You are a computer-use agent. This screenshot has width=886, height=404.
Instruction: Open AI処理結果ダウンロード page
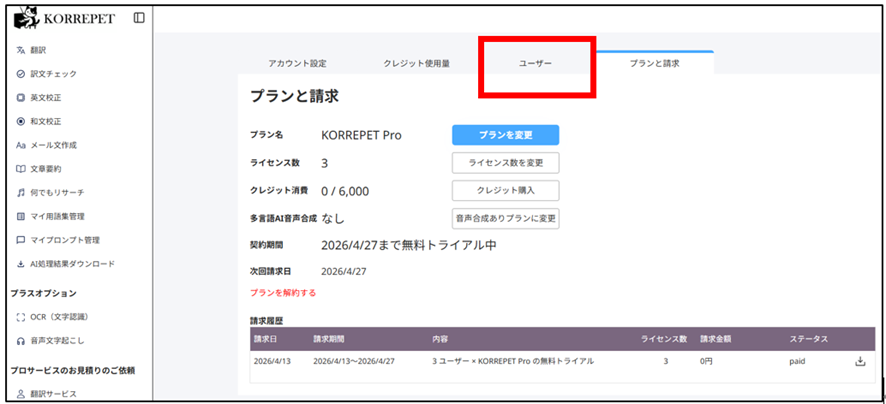click(72, 264)
